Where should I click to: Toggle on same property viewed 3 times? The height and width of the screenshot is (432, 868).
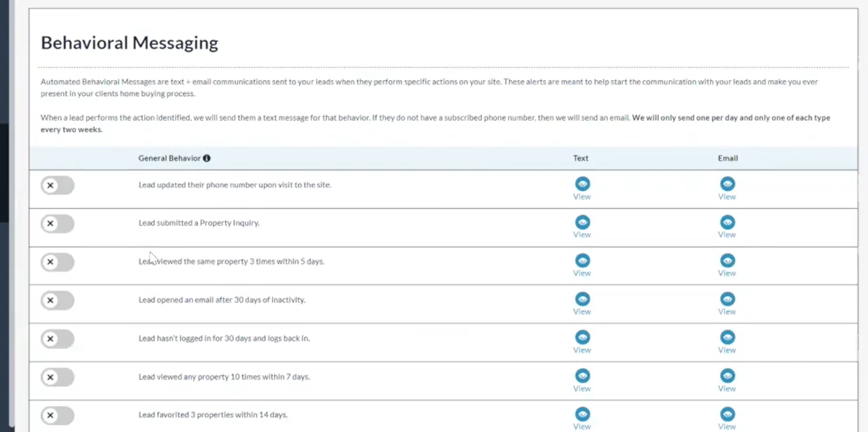58,262
